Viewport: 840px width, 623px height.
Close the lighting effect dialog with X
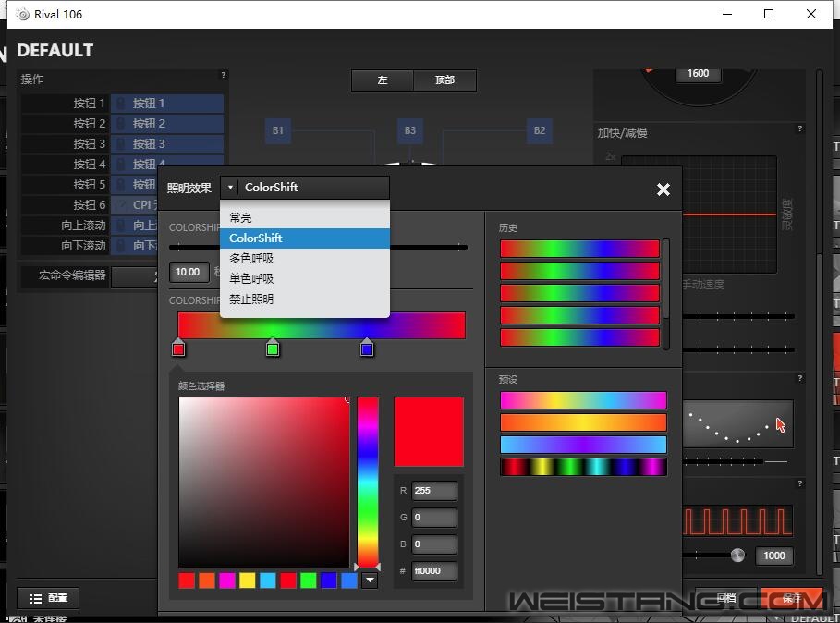pyautogui.click(x=663, y=189)
